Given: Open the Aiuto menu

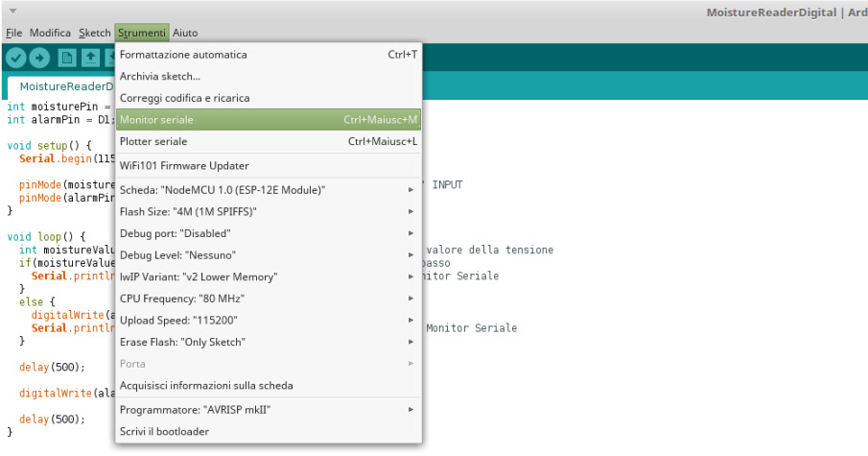Looking at the screenshot, I should coord(185,33).
